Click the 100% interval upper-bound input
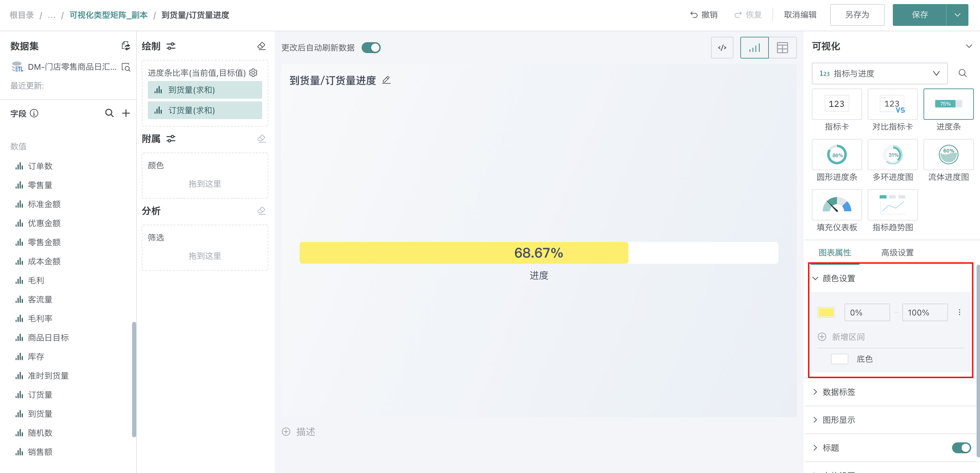 coord(924,312)
